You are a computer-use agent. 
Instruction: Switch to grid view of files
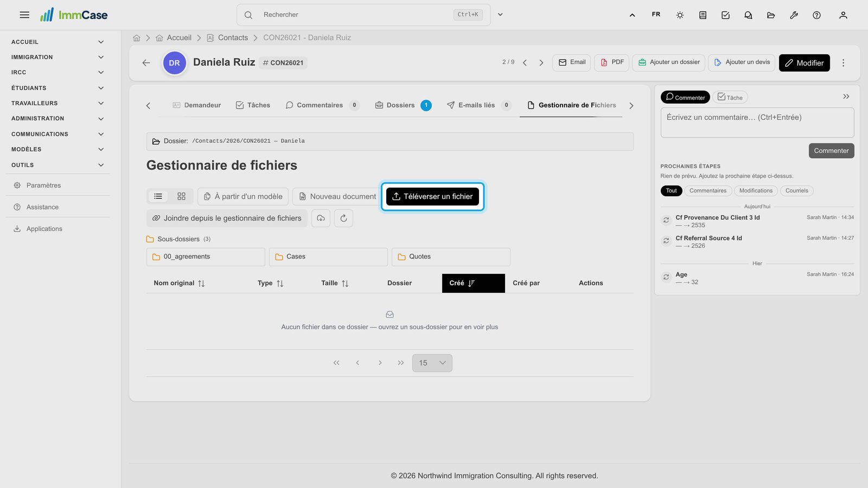click(x=181, y=196)
